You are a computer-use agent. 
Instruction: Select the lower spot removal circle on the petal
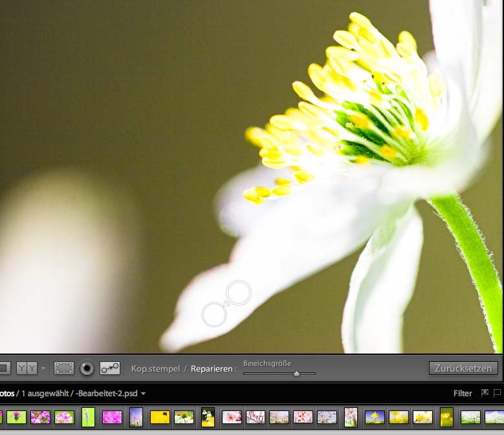(214, 315)
